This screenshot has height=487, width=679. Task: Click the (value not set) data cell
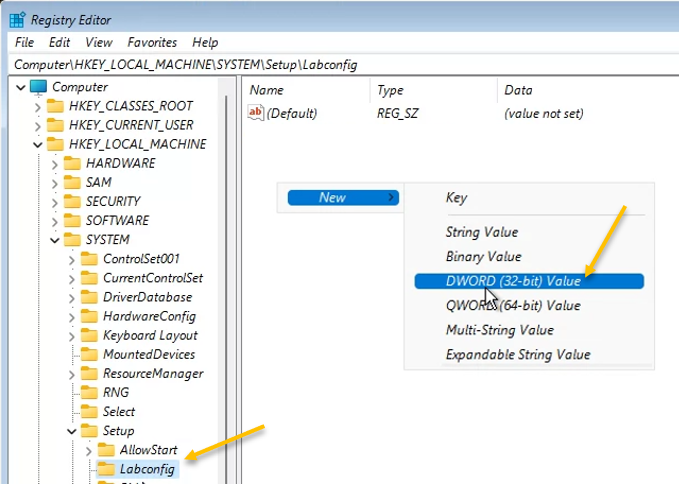(543, 114)
